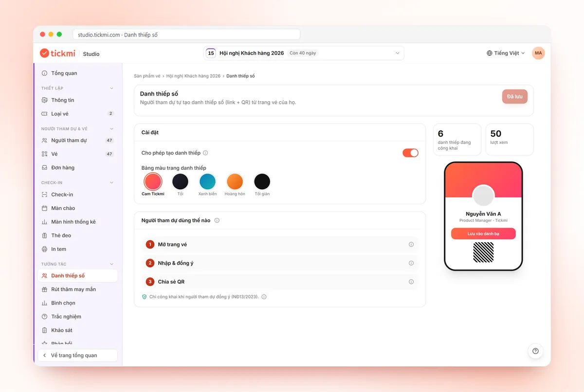Click the green shield consent icon
The height and width of the screenshot is (392, 584).
click(x=144, y=297)
